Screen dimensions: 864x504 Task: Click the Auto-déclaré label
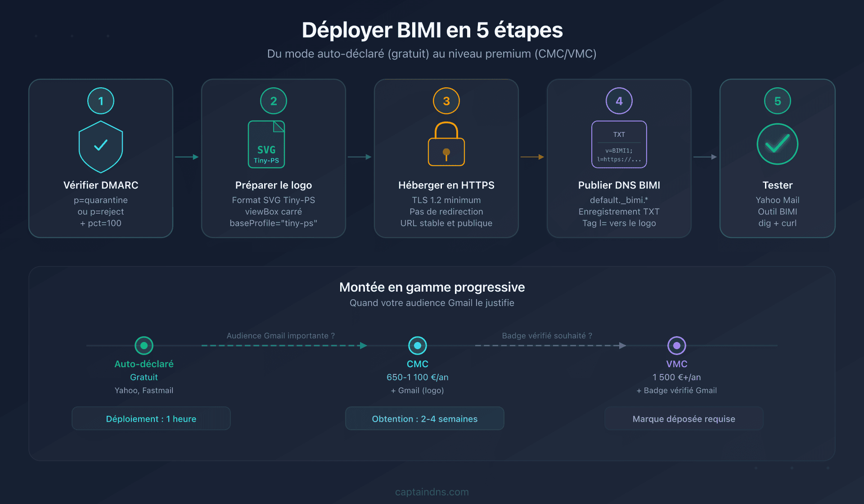click(x=144, y=364)
